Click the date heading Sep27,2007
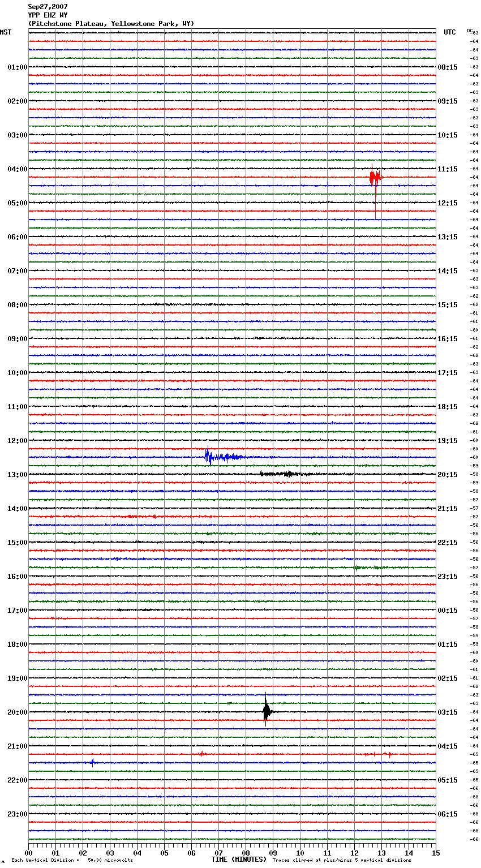 coord(48,7)
